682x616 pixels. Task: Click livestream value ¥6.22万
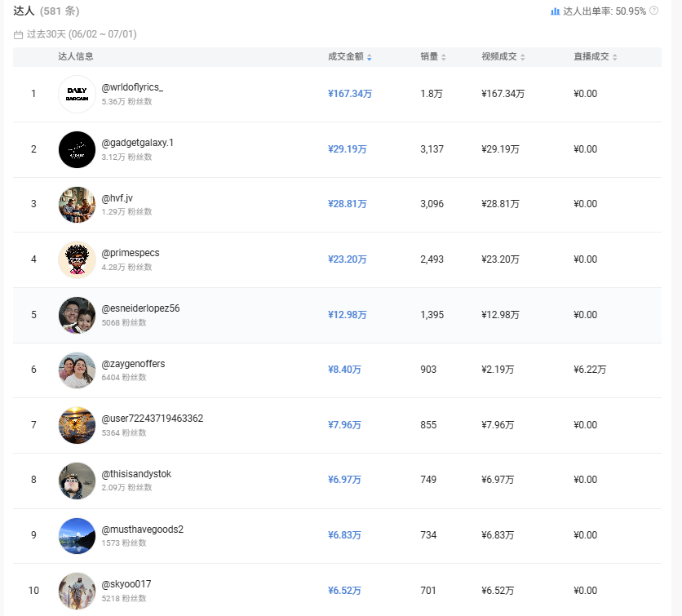590,370
